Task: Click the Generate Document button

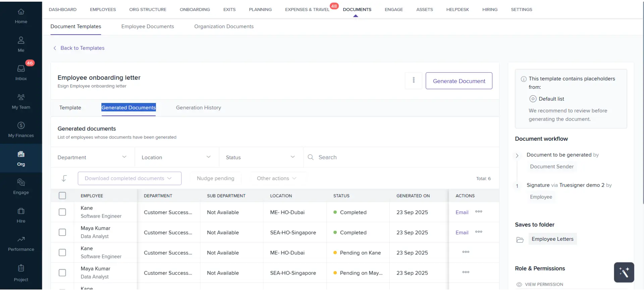Action: (459, 81)
